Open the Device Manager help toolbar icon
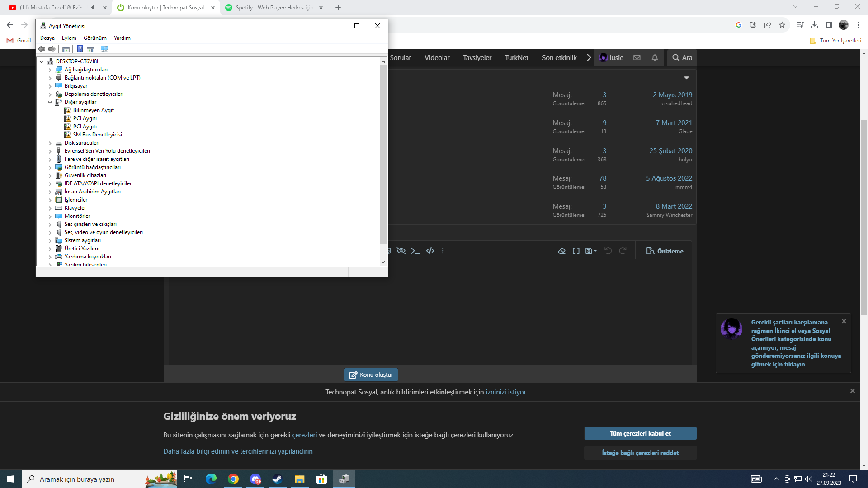The width and height of the screenshot is (868, 488). [80, 49]
